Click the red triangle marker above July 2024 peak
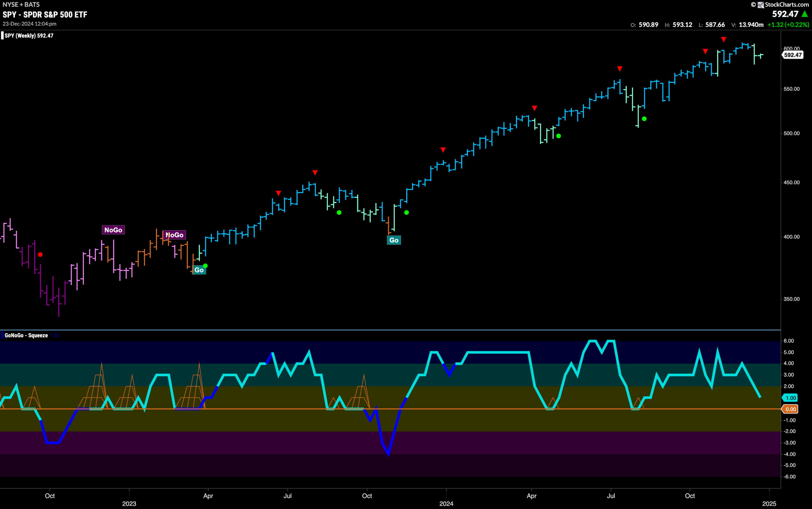Image resolution: width=812 pixels, height=509 pixels. [619, 69]
